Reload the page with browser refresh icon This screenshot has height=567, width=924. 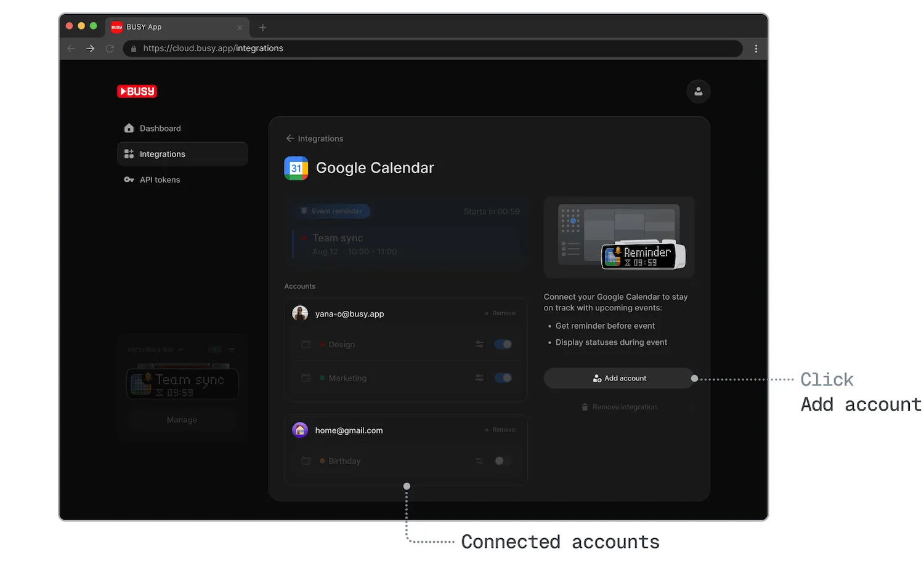(110, 48)
